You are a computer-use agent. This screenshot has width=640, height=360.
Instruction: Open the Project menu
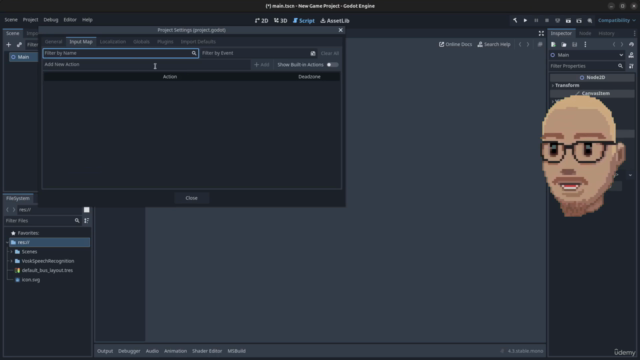point(30,20)
